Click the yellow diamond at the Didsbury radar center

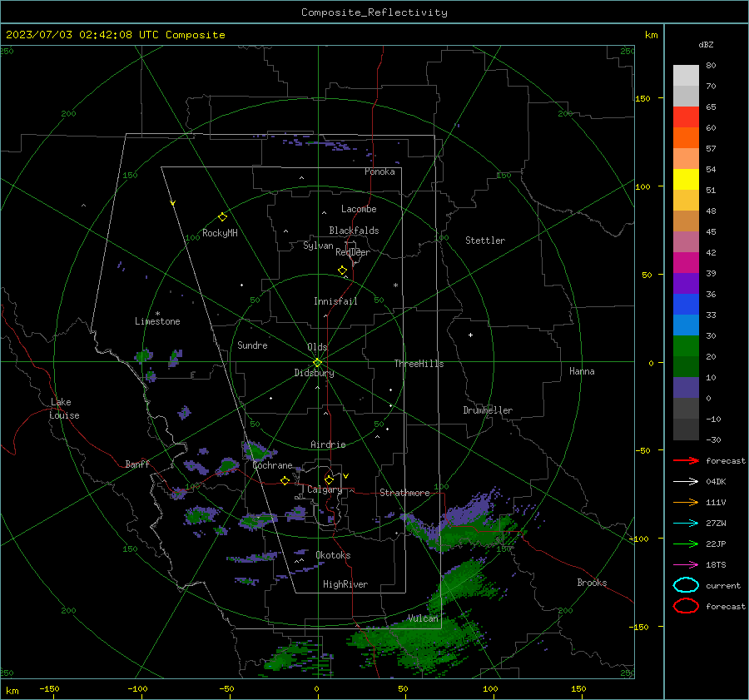tap(317, 363)
